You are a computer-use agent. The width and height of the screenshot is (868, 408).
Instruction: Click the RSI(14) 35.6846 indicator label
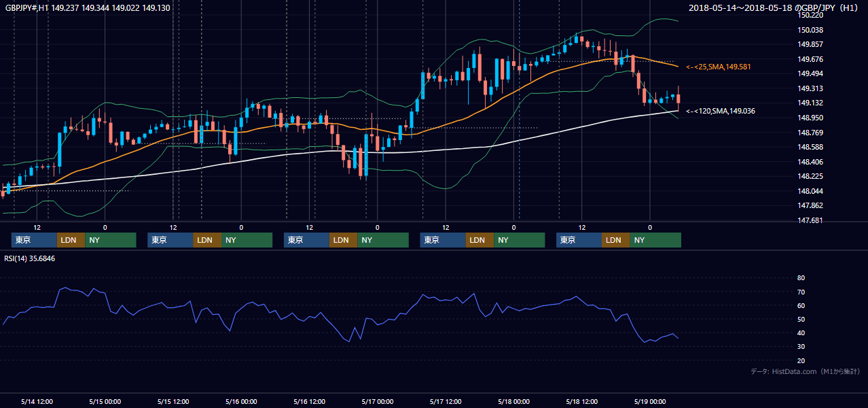click(x=30, y=258)
